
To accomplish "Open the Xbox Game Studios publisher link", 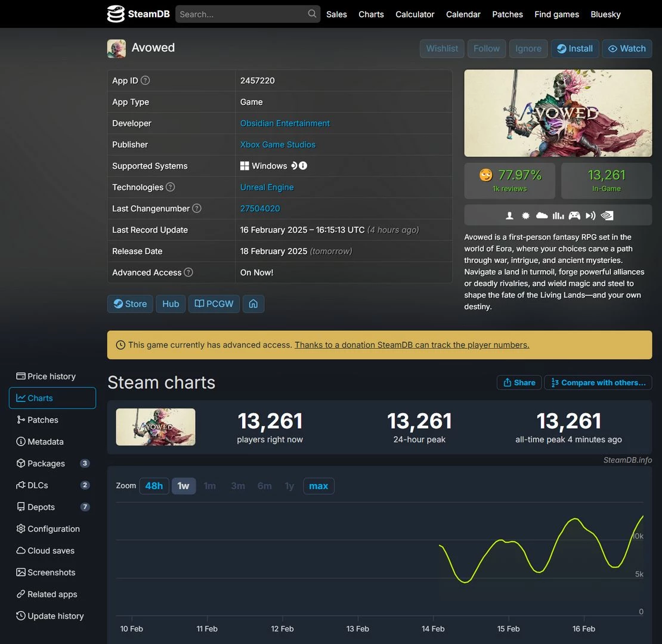I will click(x=277, y=144).
